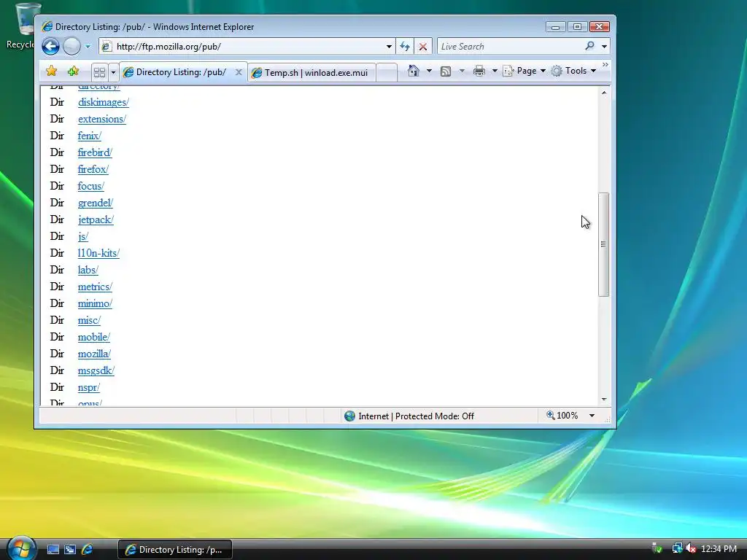The height and width of the screenshot is (560, 747).
Task: Open the Windows Start orb
Action: tap(21, 548)
